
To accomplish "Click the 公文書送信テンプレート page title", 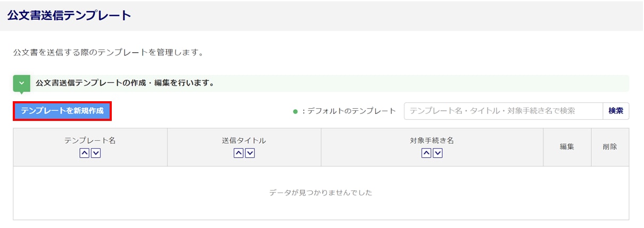I will (69, 15).
